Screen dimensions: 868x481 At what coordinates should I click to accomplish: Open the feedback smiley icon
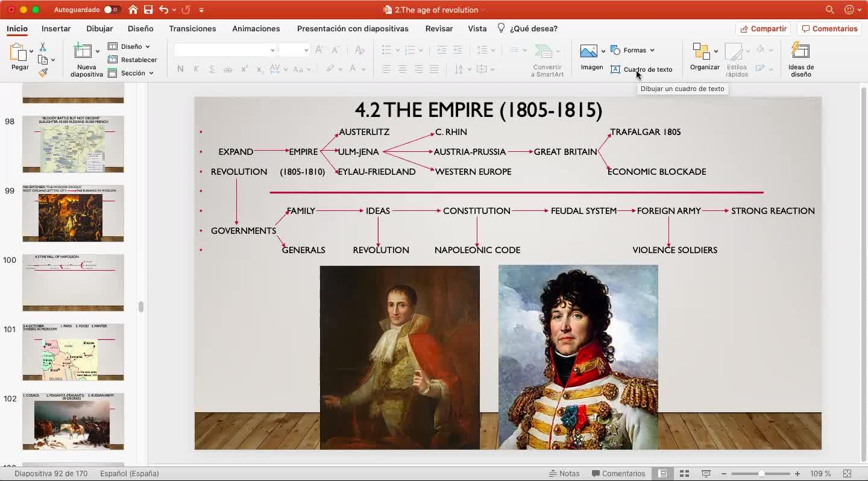(x=849, y=10)
